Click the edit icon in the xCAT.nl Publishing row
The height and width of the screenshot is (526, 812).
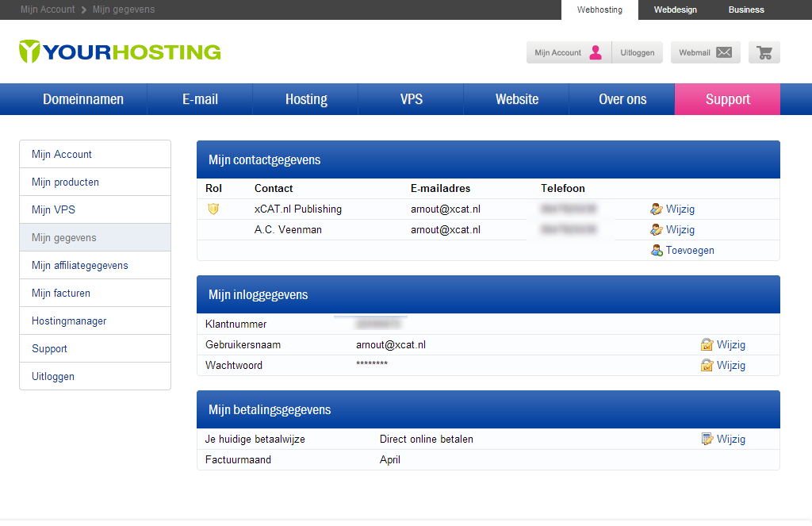(x=656, y=209)
